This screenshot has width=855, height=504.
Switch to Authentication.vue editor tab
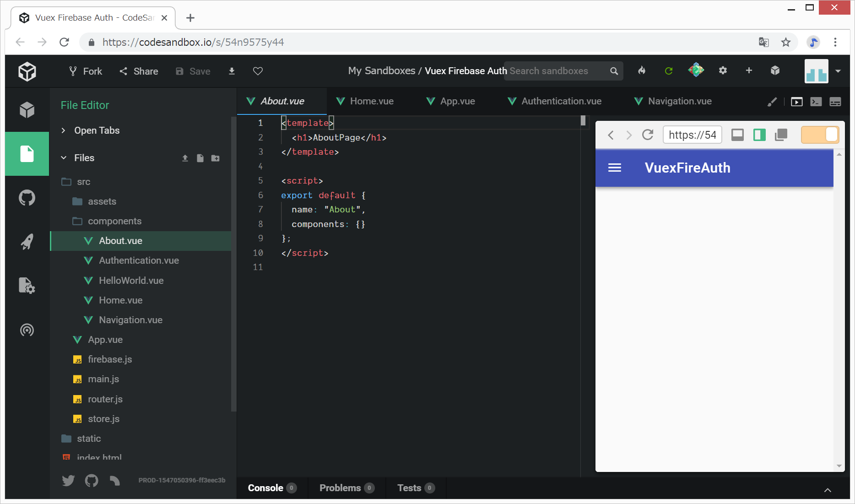(x=561, y=101)
